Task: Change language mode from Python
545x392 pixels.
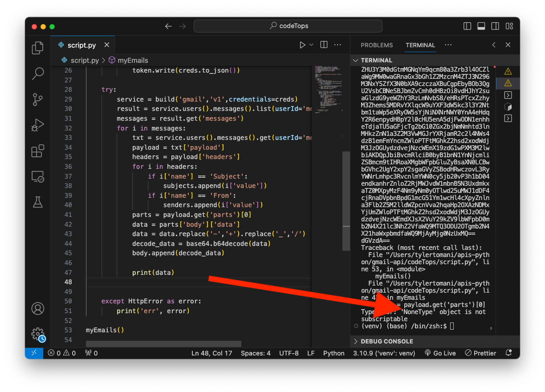Action: pos(334,353)
